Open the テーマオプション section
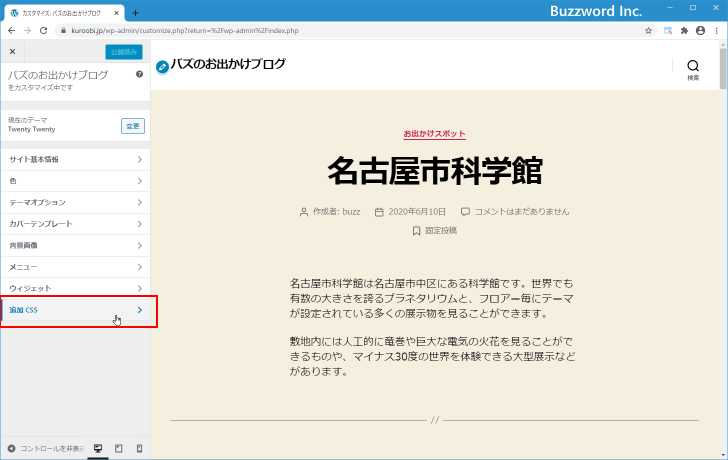 tap(75, 202)
